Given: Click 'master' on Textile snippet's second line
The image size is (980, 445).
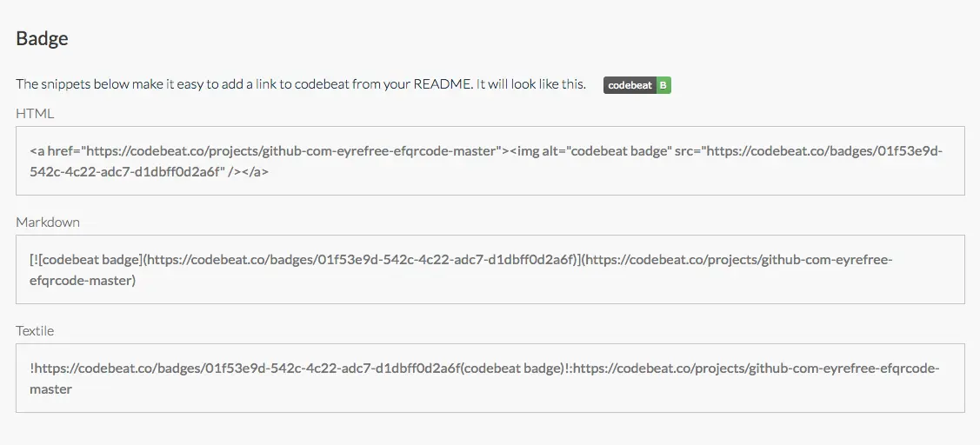Looking at the screenshot, I should 50,389.
